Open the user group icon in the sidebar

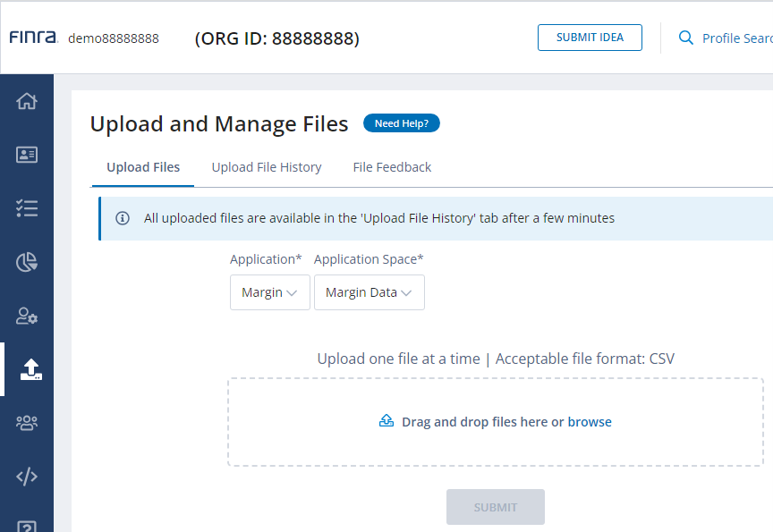pyautogui.click(x=26, y=422)
